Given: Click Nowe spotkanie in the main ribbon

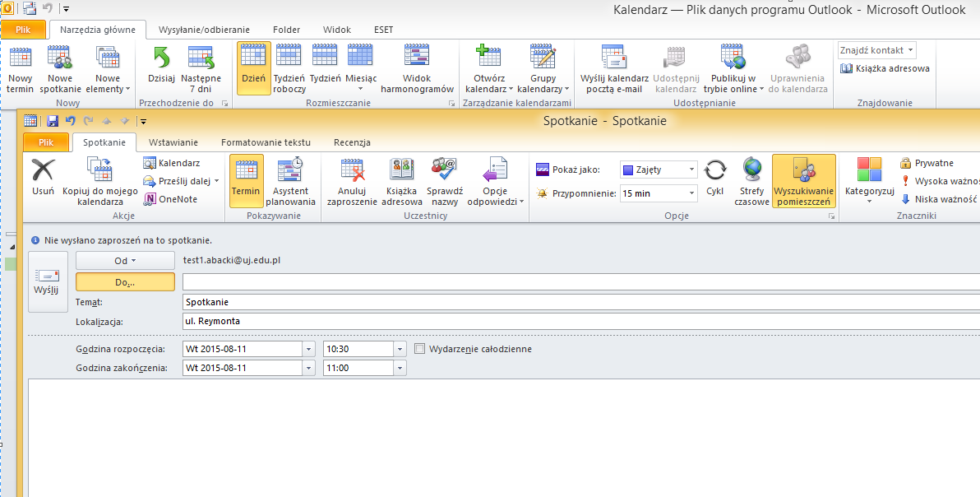Looking at the screenshot, I should 60,69.
